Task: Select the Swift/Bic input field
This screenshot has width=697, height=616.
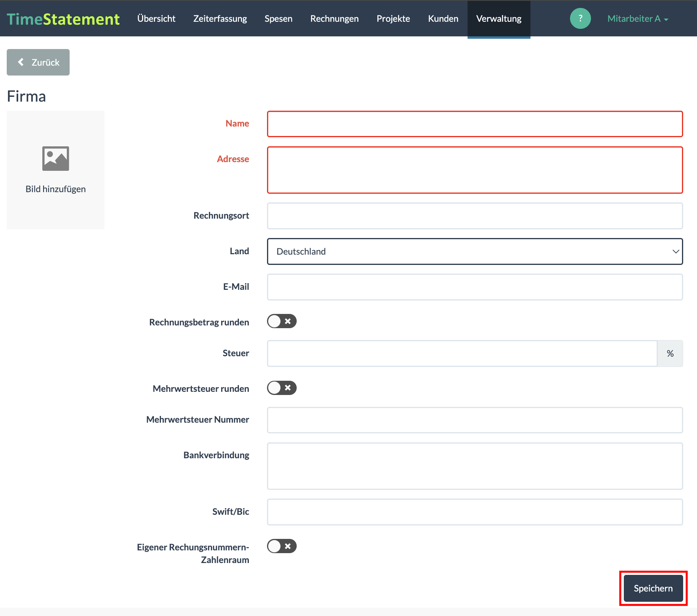Action: click(475, 512)
